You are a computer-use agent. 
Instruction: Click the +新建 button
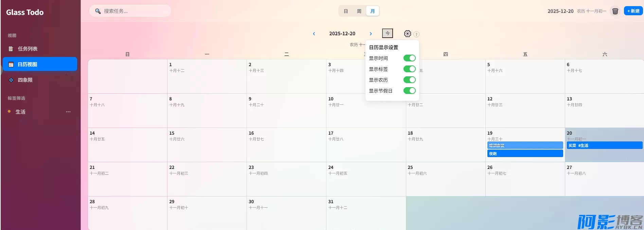click(633, 11)
